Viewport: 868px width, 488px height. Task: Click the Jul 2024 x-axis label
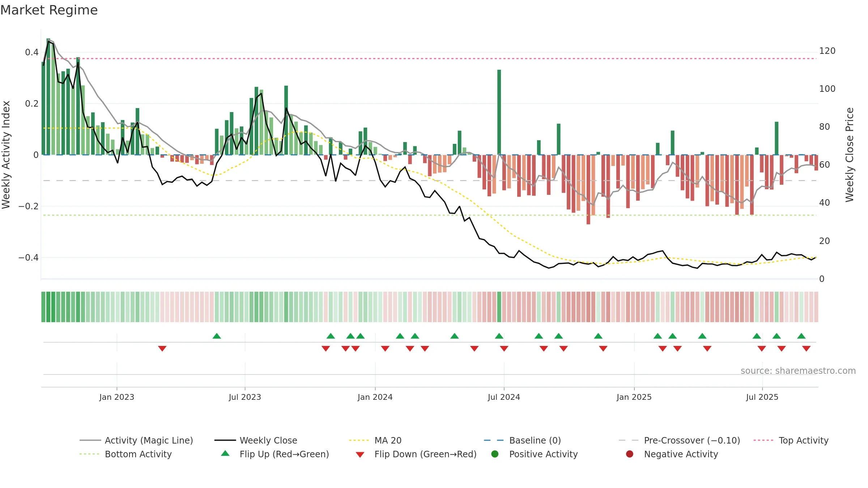(504, 397)
